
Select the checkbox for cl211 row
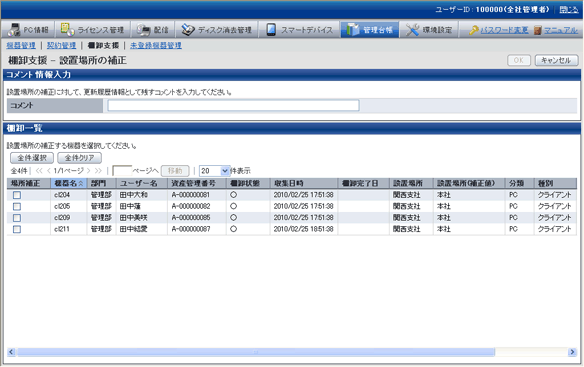(x=17, y=229)
